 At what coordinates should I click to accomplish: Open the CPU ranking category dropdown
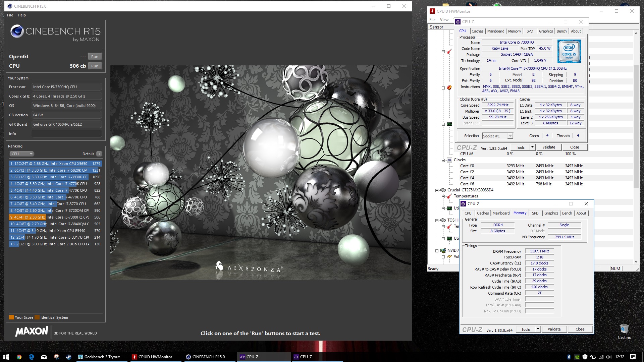point(22,154)
